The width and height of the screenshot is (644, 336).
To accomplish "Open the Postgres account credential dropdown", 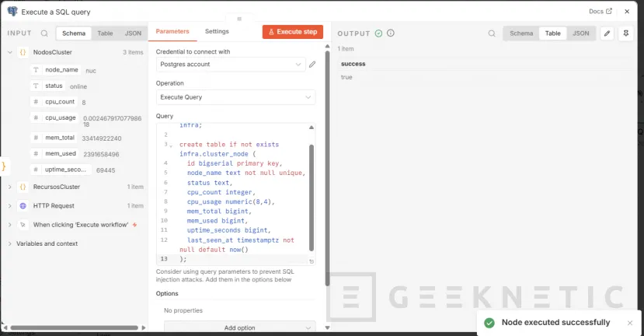I will pyautogui.click(x=231, y=64).
